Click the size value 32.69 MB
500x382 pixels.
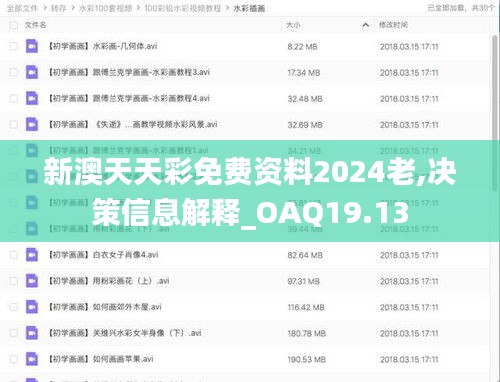(x=305, y=125)
